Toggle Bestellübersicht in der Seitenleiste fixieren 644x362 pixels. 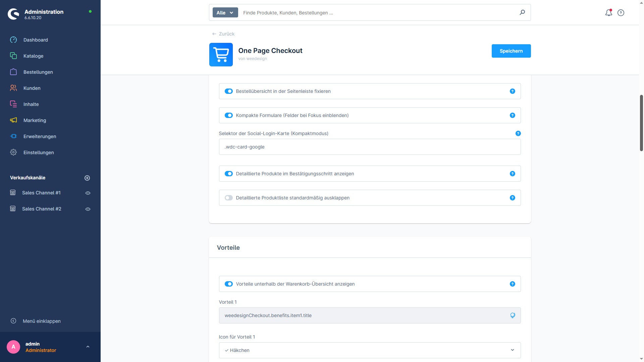click(229, 91)
